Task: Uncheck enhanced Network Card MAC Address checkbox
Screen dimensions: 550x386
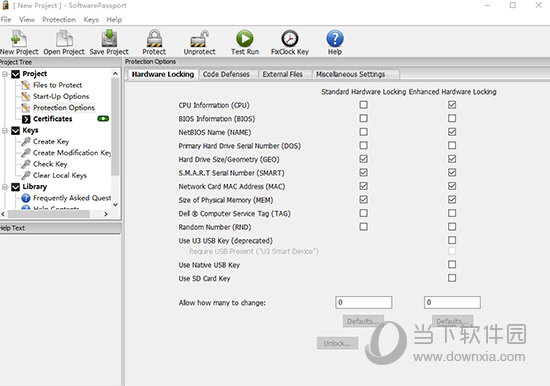Action: pos(452,186)
